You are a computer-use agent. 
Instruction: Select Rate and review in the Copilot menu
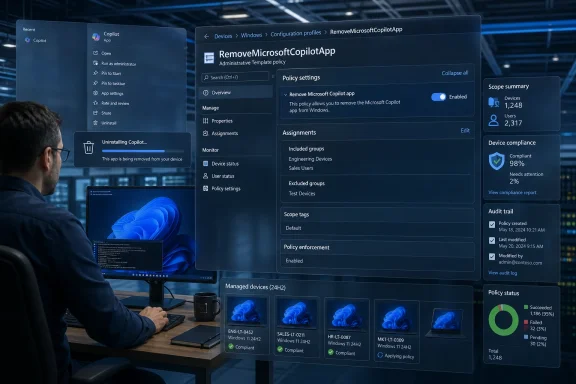[115, 103]
